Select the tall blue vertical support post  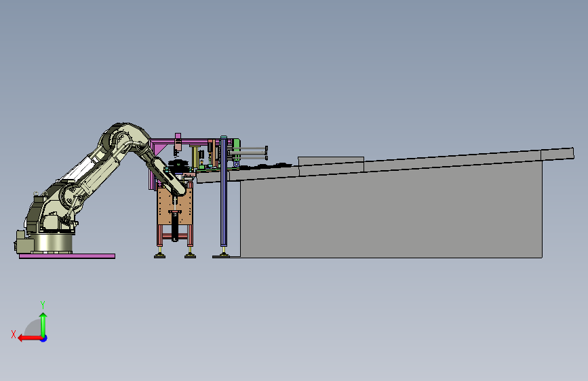tap(224, 191)
